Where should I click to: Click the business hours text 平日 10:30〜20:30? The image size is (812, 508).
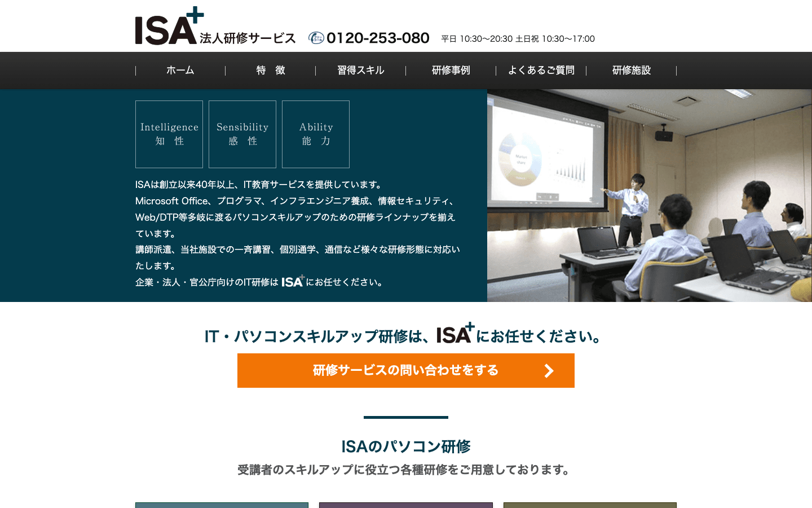click(x=477, y=39)
